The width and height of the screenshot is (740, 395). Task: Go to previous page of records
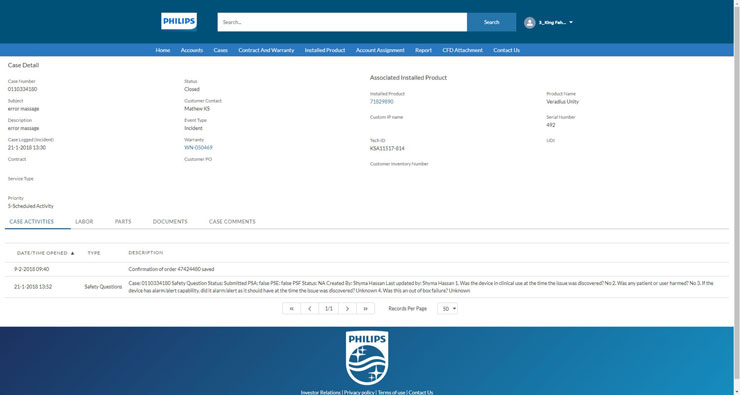[310, 309]
